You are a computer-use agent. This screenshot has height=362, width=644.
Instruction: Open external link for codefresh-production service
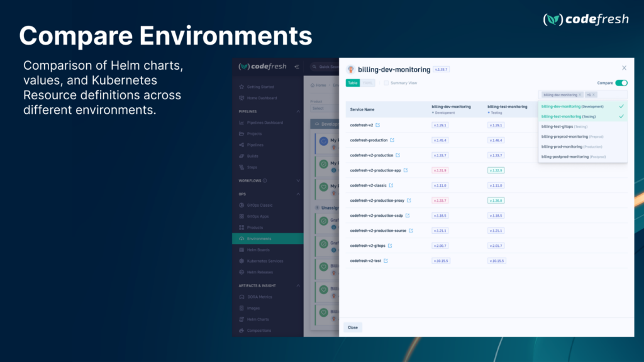392,140
